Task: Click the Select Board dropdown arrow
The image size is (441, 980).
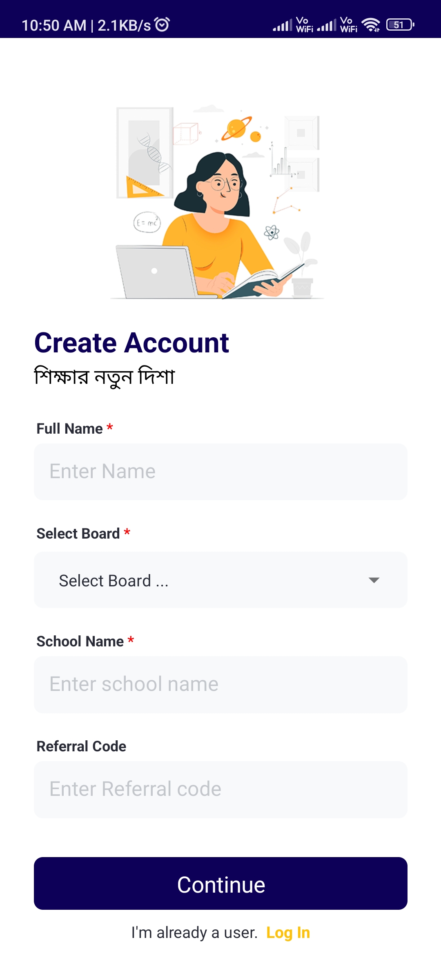Action: click(374, 580)
